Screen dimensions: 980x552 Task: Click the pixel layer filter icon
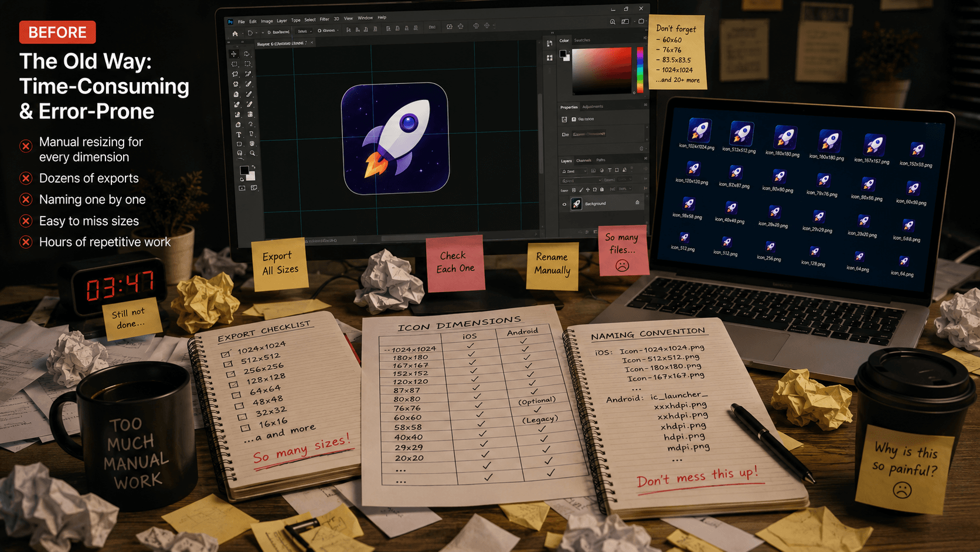[593, 171]
